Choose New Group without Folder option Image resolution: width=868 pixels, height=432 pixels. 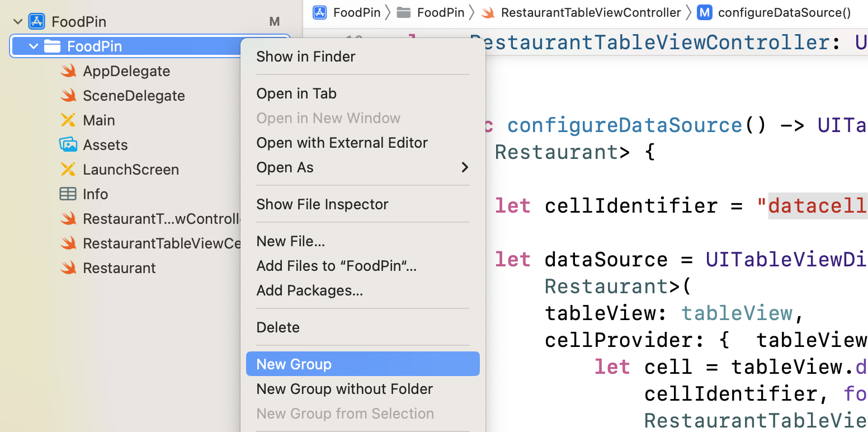point(344,388)
